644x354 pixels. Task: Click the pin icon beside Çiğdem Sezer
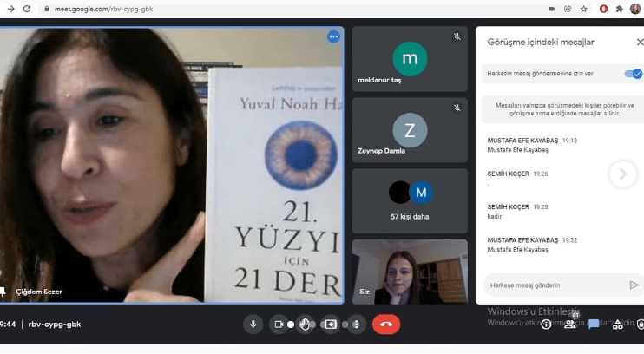click(x=3, y=292)
